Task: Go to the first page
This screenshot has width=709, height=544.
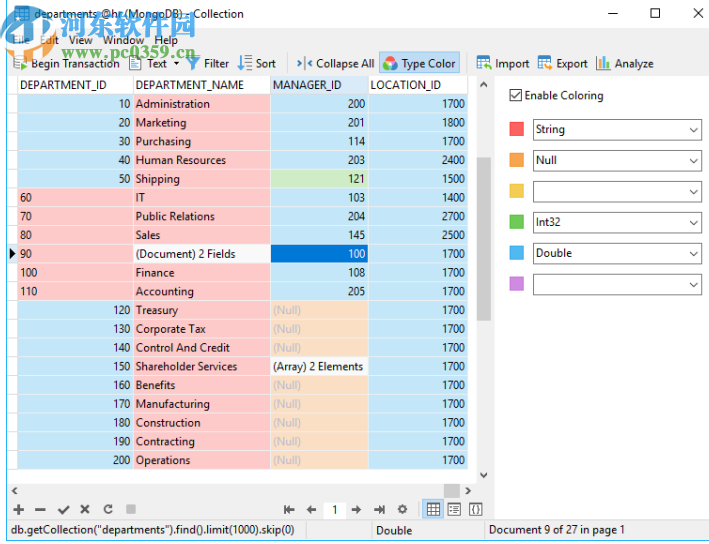Action: (289, 510)
